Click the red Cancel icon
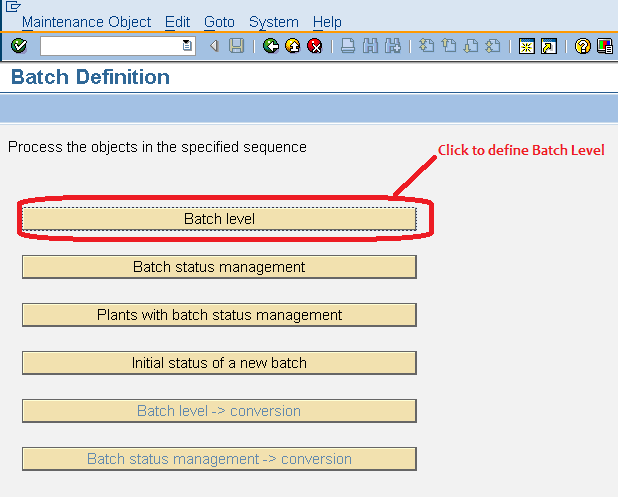The image size is (618, 497). click(x=315, y=46)
